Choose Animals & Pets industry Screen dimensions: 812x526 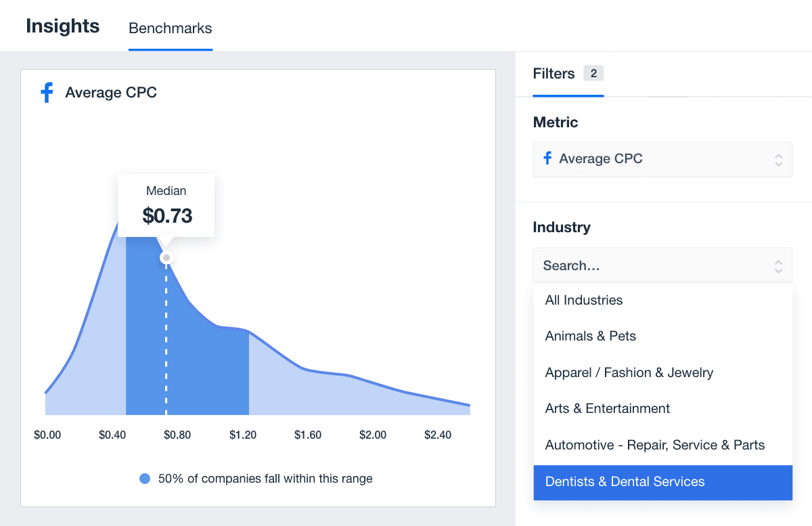(591, 336)
